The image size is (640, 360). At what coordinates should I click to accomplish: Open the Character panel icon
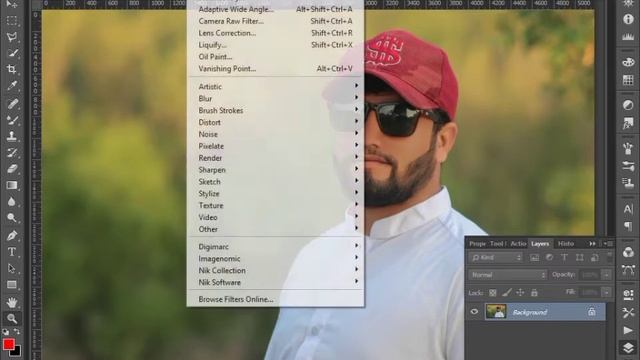(x=628, y=209)
